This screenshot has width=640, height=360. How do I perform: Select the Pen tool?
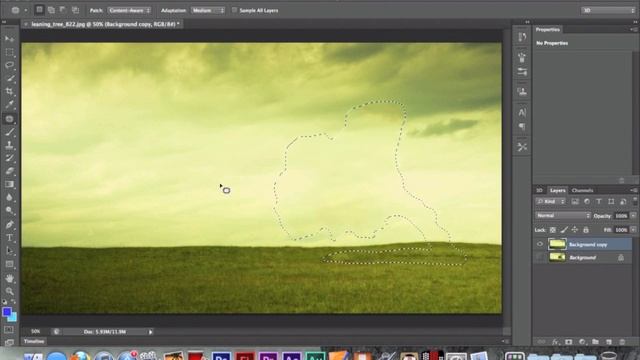[9, 224]
